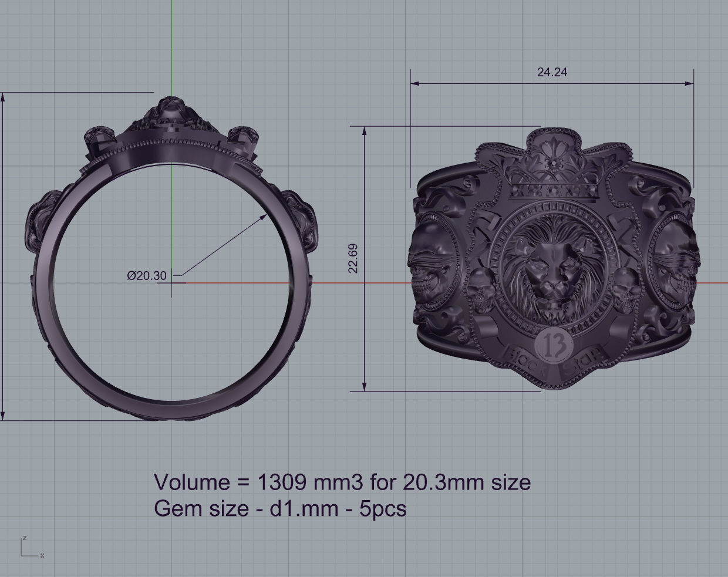Select the Ø20.30 diameter dimension text
Image resolution: width=728 pixels, height=577 pixels.
(x=147, y=275)
